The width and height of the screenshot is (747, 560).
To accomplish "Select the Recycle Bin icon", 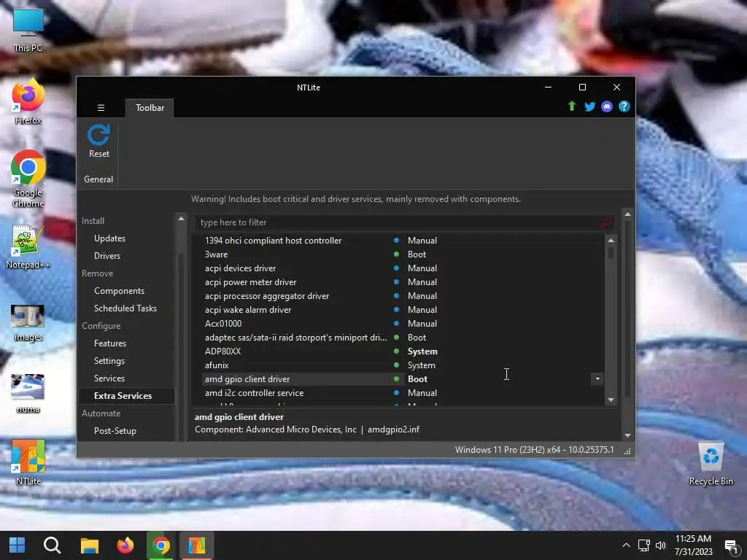I will (711, 463).
